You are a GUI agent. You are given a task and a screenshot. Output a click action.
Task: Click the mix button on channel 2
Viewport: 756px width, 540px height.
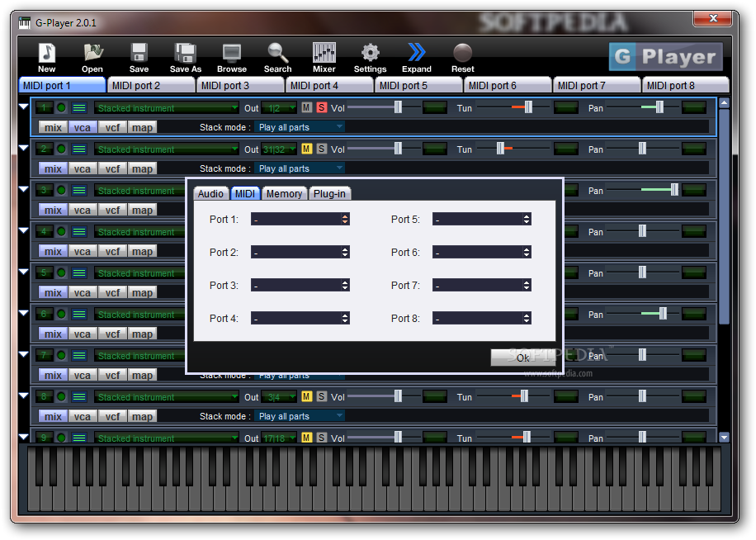pos(53,168)
